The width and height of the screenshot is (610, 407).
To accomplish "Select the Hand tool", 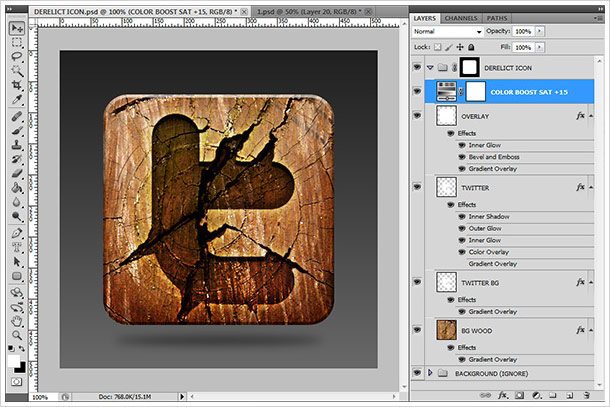I will click(16, 321).
